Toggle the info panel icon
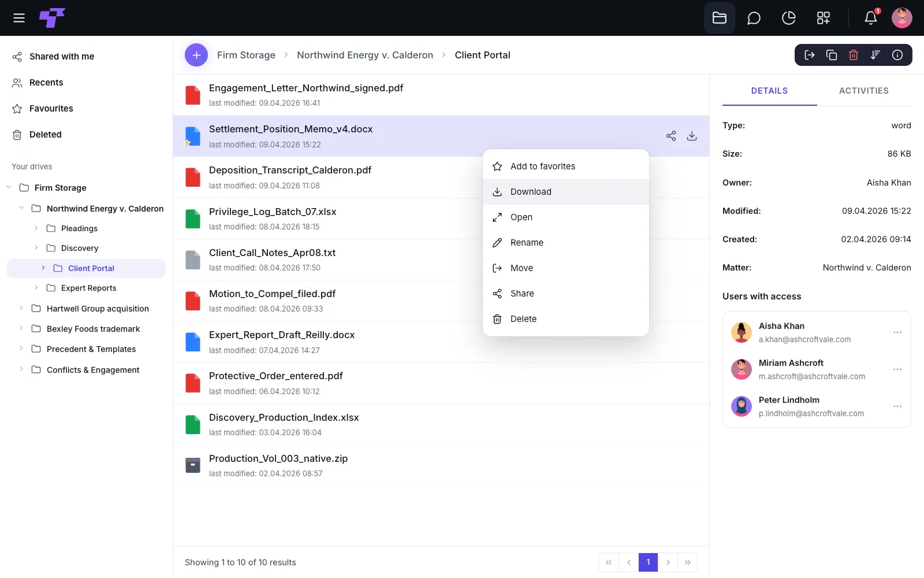Image resolution: width=924 pixels, height=578 pixels. [x=897, y=55]
